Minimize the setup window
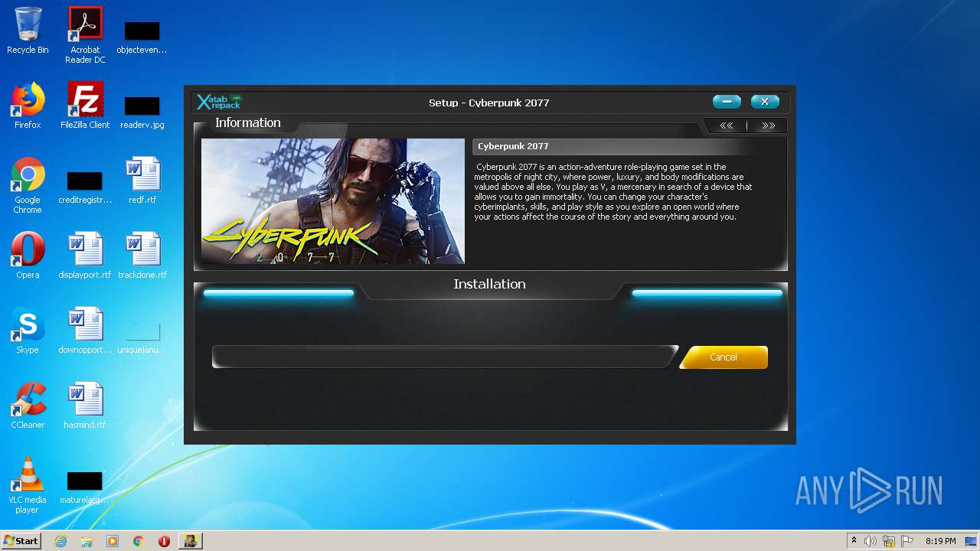This screenshot has height=551, width=980. [x=727, y=102]
